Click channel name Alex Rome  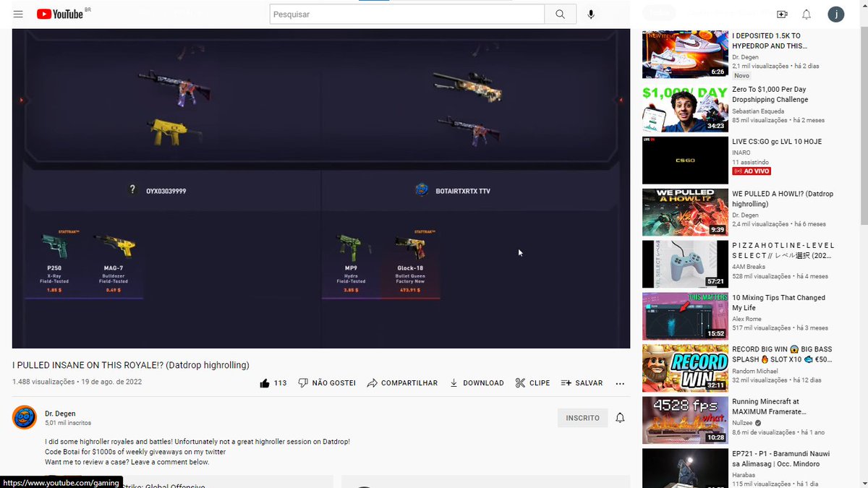pos(747,319)
